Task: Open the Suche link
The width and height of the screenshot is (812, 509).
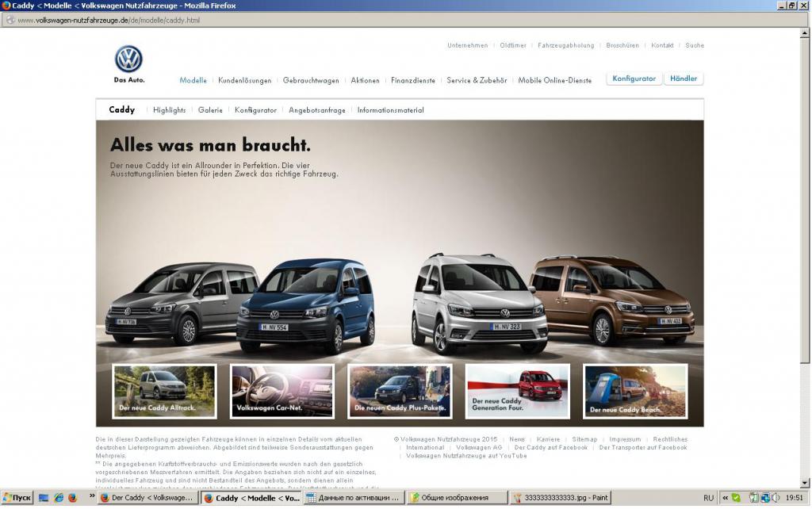Action: point(695,45)
